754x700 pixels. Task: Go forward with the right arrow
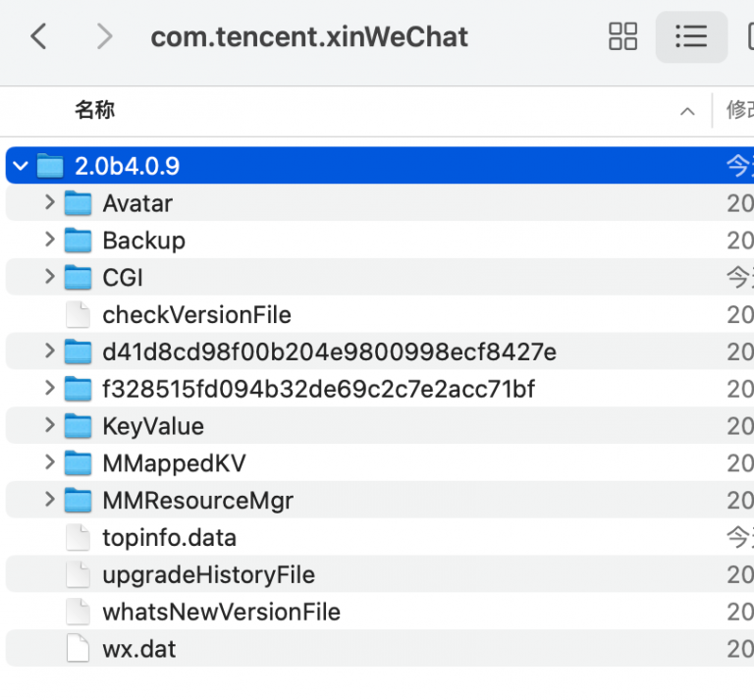click(104, 37)
